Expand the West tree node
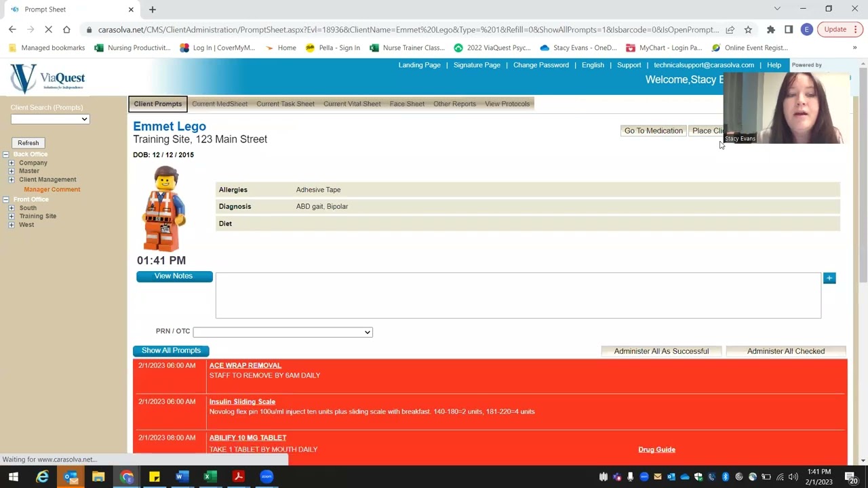Viewport: 868px width, 488px height. pos(12,224)
